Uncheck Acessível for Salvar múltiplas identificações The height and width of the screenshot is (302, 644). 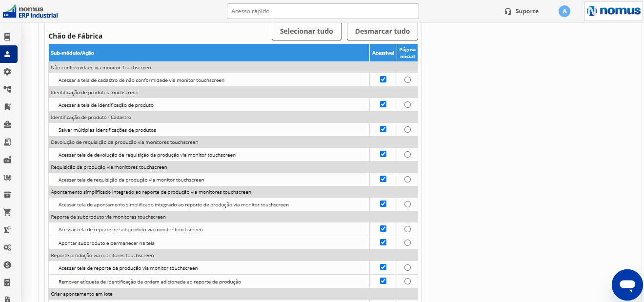tap(383, 129)
